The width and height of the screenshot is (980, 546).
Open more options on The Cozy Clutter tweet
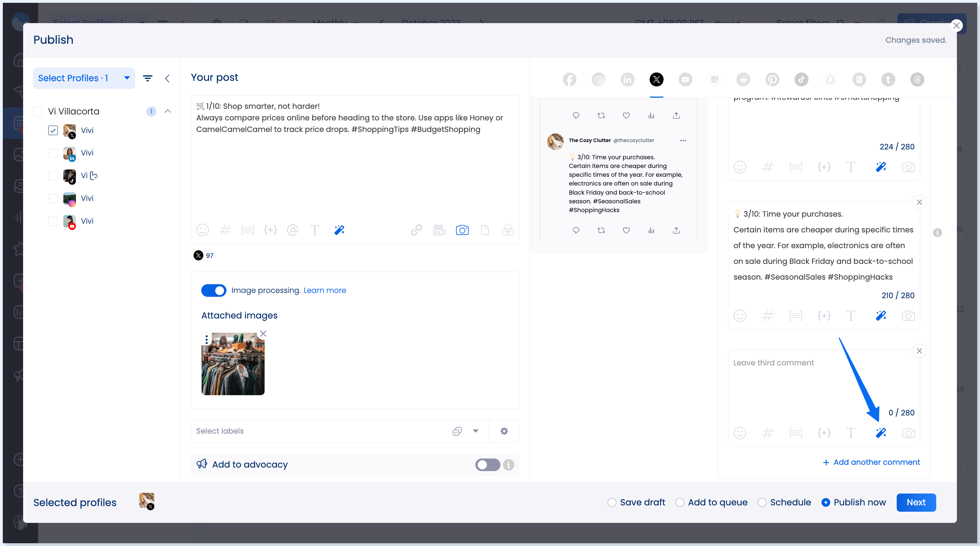point(683,140)
